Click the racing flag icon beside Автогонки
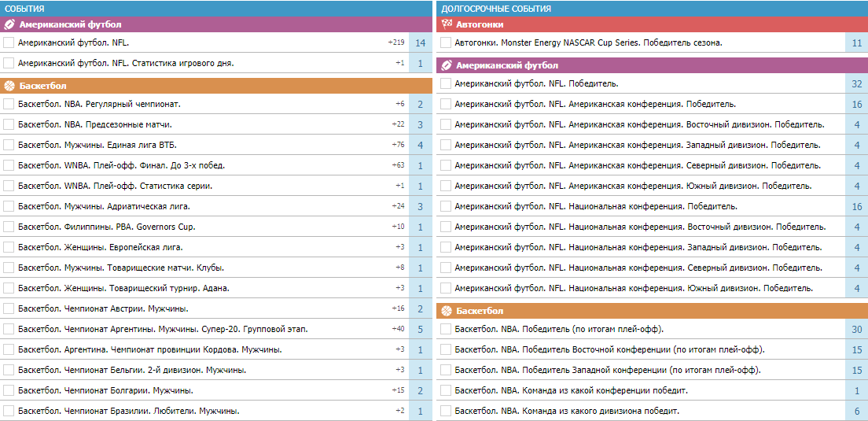The height and width of the screenshot is (421, 868). pyautogui.click(x=446, y=24)
